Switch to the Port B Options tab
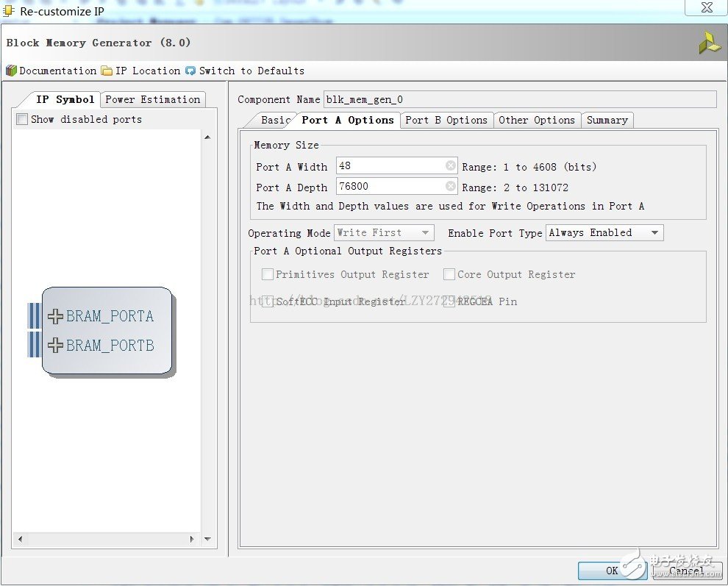This screenshot has width=728, height=586. pyautogui.click(x=446, y=120)
